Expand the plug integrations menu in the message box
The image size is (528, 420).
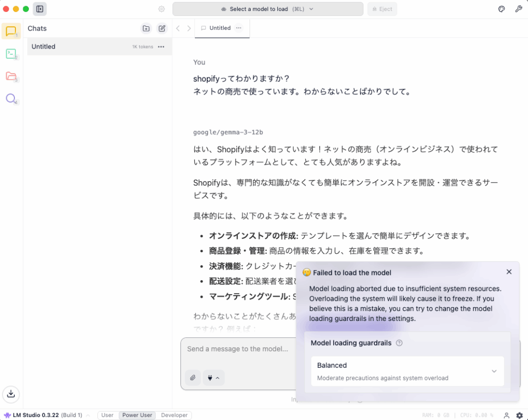pyautogui.click(x=213, y=378)
